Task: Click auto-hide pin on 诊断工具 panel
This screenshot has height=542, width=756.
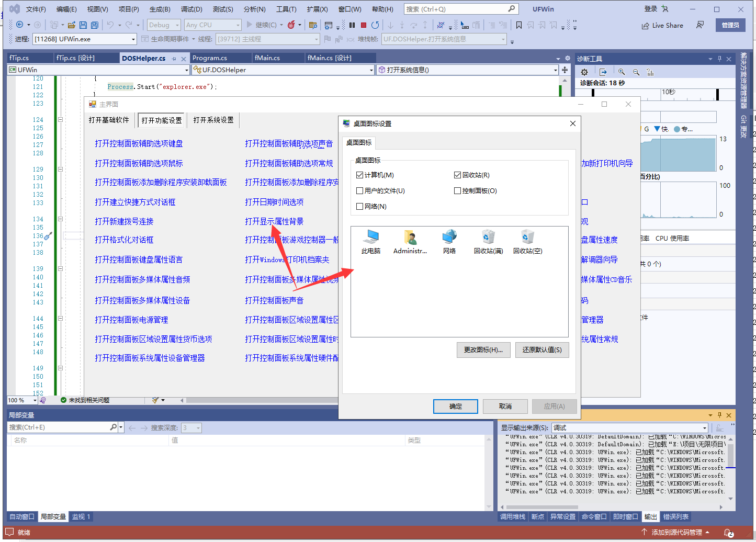Action: (719, 59)
